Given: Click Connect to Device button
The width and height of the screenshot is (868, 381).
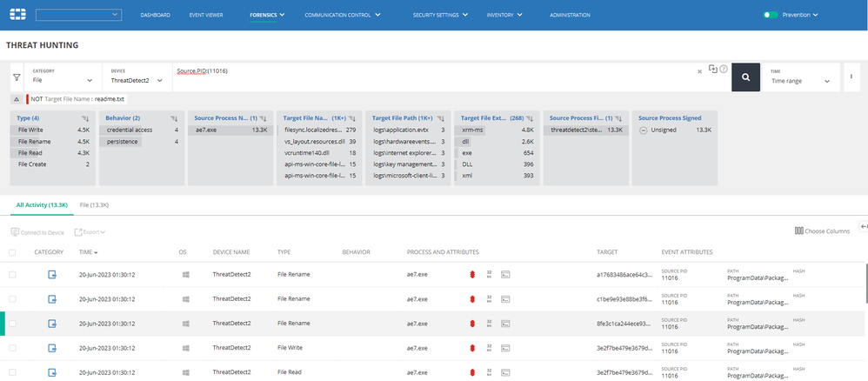Looking at the screenshot, I should click(37, 232).
